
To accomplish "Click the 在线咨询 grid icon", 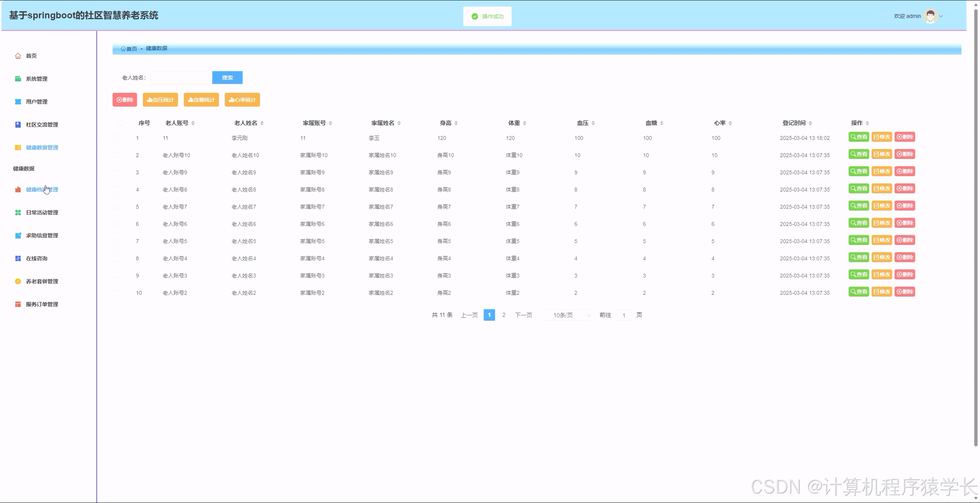I will [x=18, y=258].
